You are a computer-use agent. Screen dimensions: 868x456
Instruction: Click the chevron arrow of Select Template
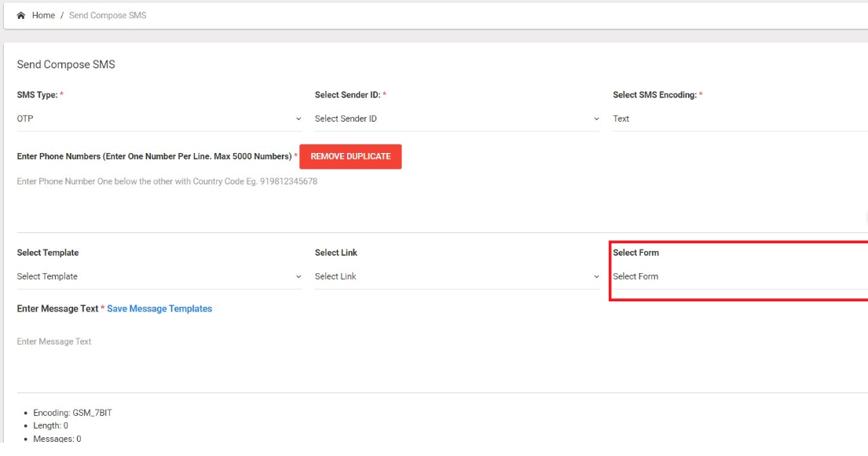pos(298,277)
